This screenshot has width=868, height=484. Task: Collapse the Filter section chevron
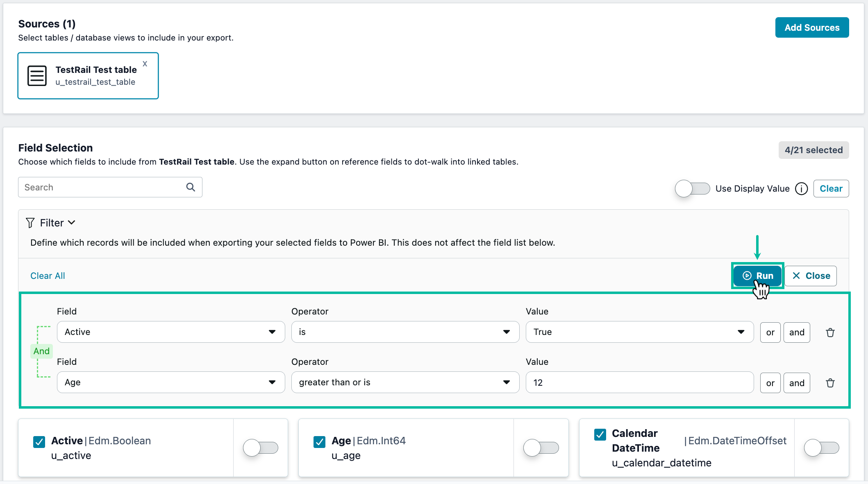72,222
